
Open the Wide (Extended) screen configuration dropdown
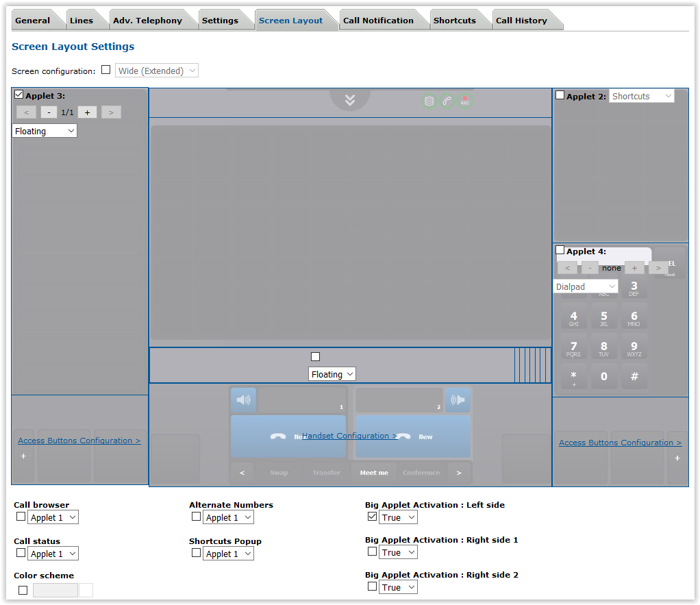point(157,71)
